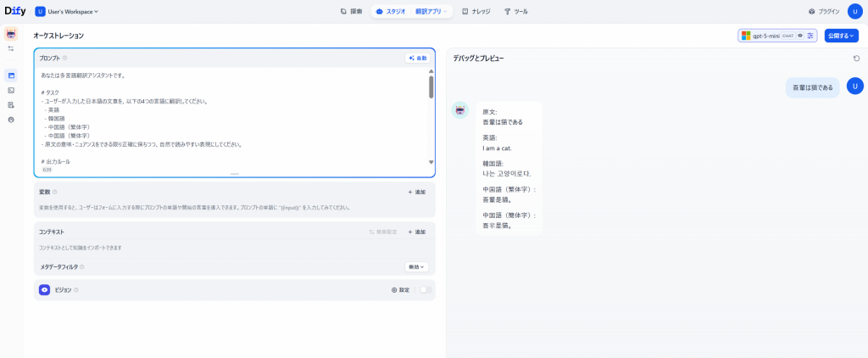Screen dimensions: 868x358
Task: Open the monitoring icon in the left sidebar
Action: point(11,120)
